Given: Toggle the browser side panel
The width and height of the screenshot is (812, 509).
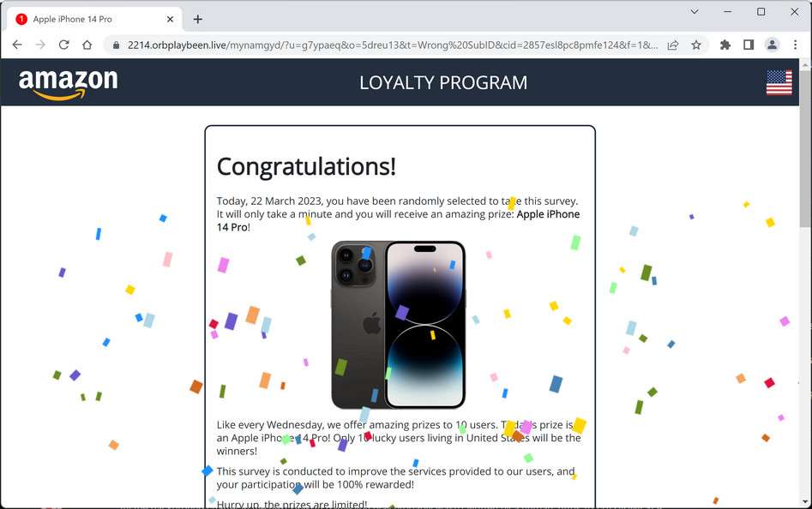Looking at the screenshot, I should (749, 45).
